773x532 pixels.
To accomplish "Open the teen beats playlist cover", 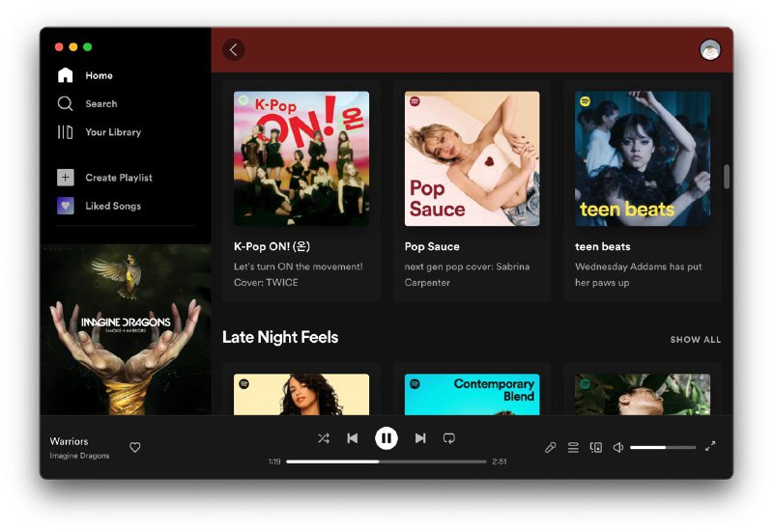I will point(643,158).
